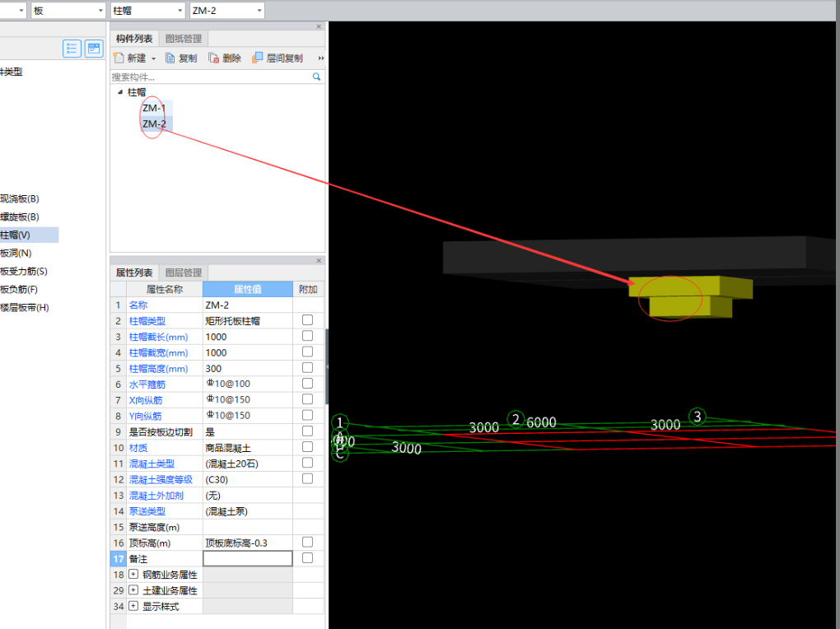Image resolution: width=840 pixels, height=629 pixels.
Task: Close the property list panel
Action: point(319,260)
